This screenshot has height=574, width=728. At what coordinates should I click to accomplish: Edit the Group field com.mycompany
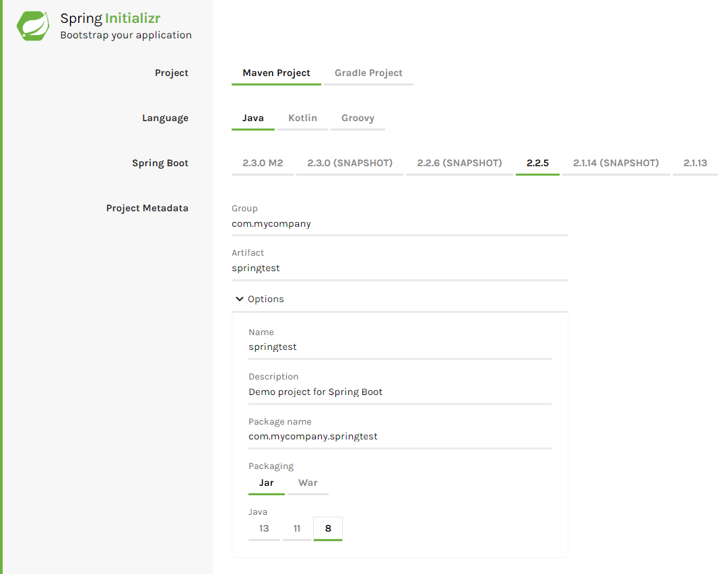pyautogui.click(x=400, y=224)
